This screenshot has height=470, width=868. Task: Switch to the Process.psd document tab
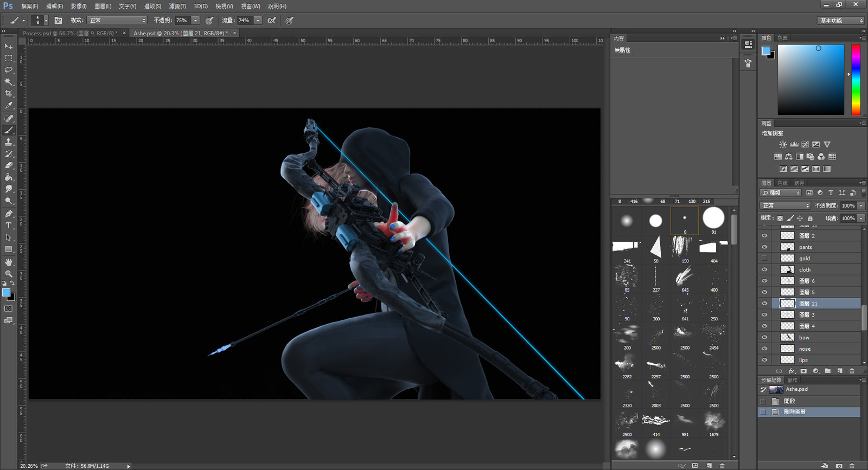coord(69,33)
